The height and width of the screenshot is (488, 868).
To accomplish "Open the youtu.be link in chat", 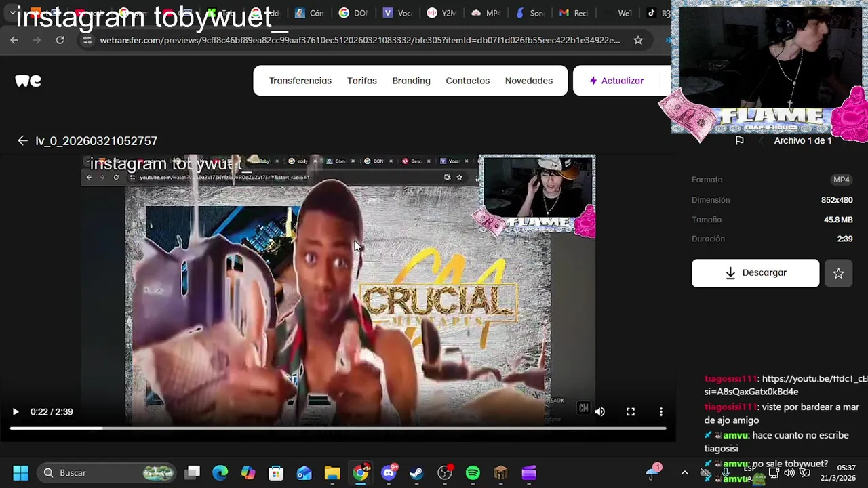I will [786, 385].
